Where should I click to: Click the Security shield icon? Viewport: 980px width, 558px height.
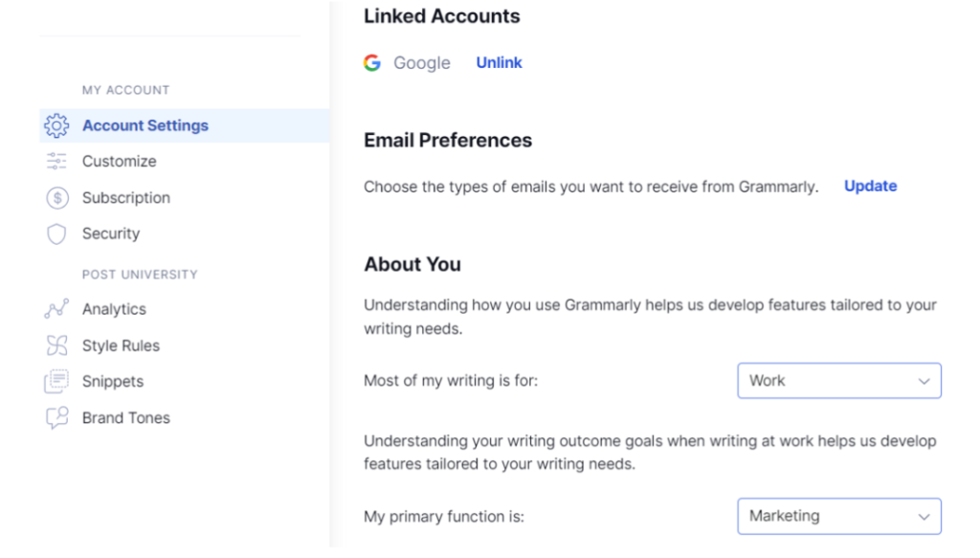tap(56, 234)
